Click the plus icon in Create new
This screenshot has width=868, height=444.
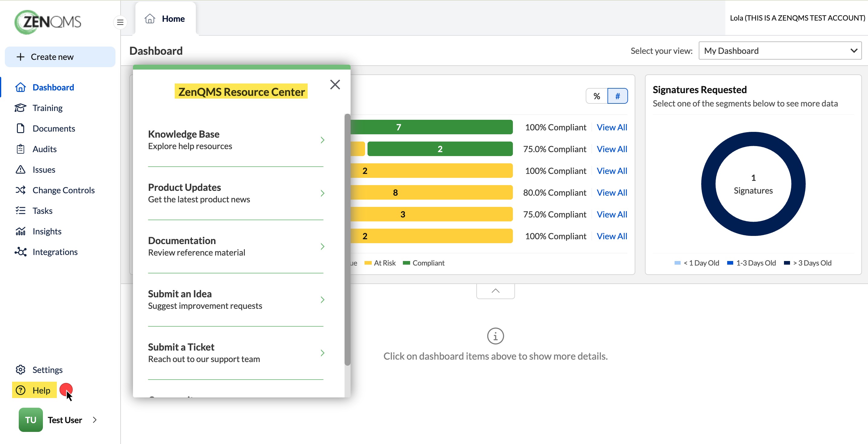21,57
